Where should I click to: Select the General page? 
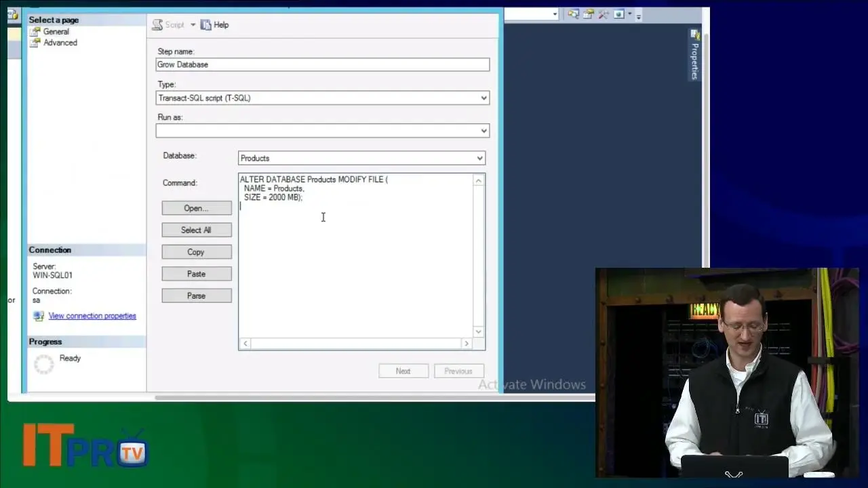pos(50,31)
